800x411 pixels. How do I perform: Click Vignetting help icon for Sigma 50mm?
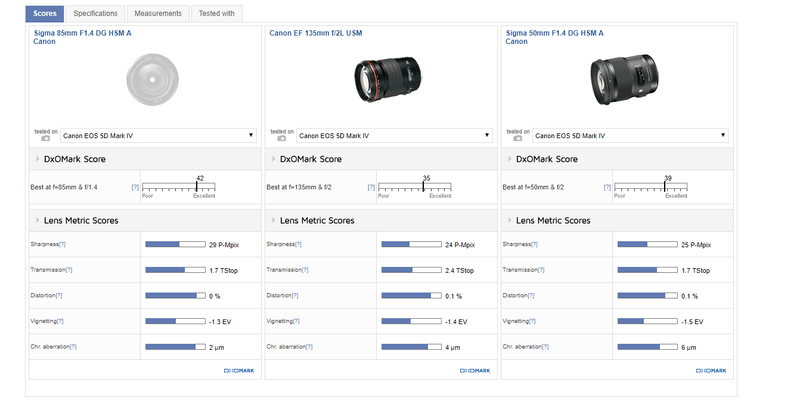coord(536,322)
